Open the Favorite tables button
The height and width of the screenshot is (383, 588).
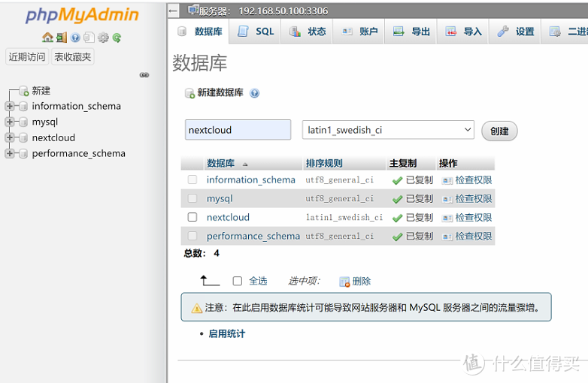[x=73, y=57]
